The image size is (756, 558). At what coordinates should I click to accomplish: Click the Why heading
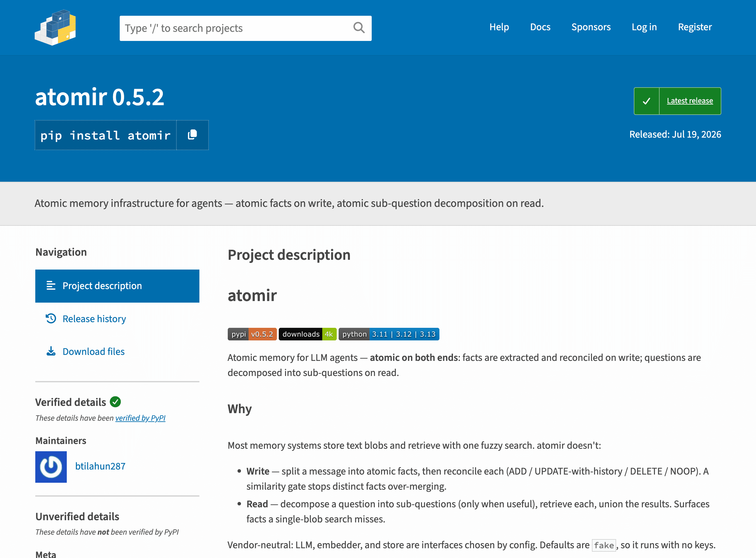239,409
